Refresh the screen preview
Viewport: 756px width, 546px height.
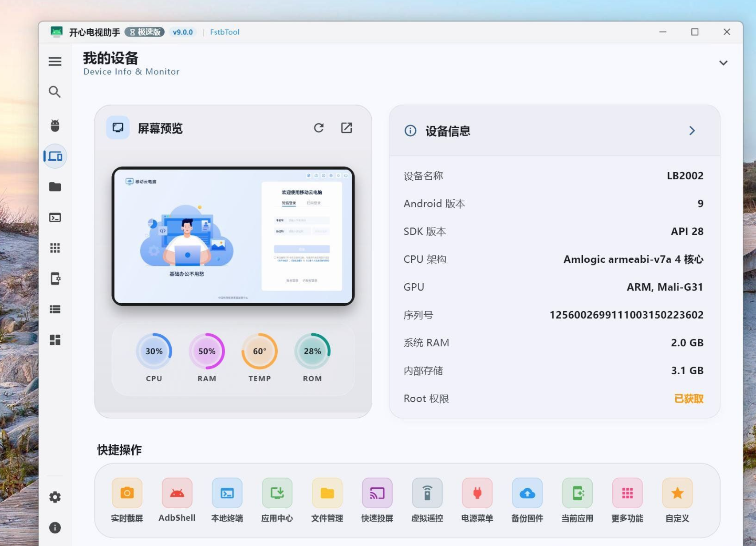(319, 128)
